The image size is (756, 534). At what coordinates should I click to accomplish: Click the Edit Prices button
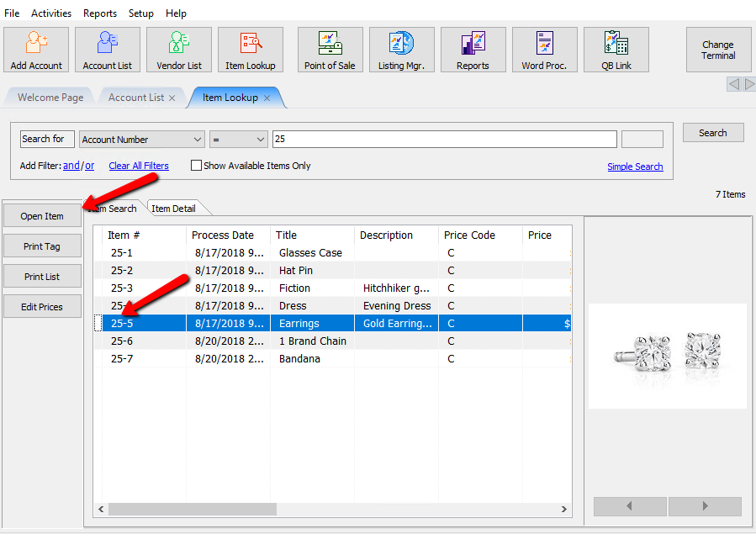42,306
